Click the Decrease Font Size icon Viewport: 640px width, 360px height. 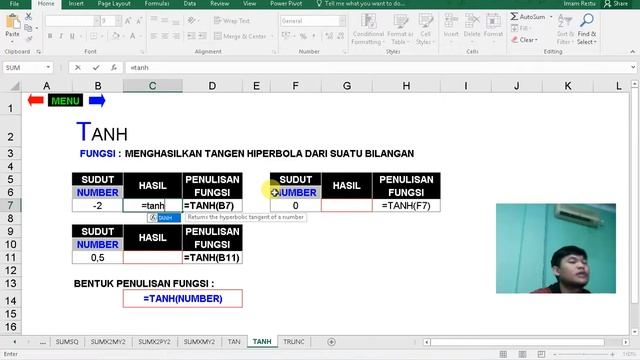pyautogui.click(x=139, y=21)
